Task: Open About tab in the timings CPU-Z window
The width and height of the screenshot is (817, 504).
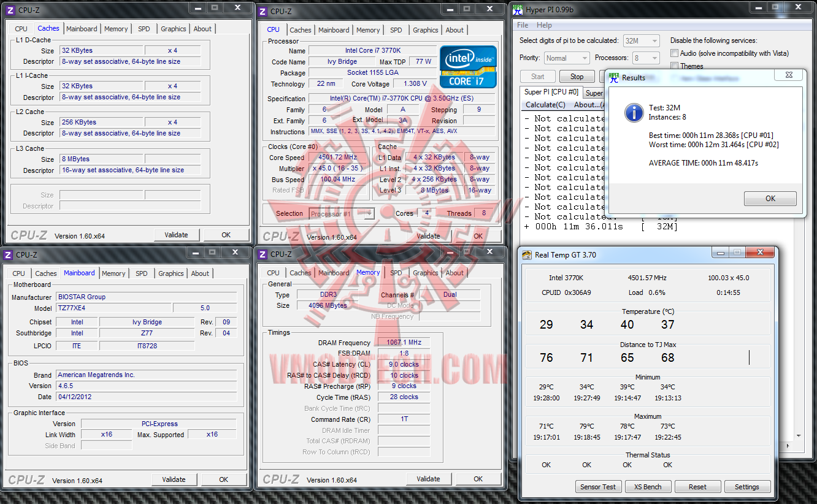Action: tap(455, 273)
